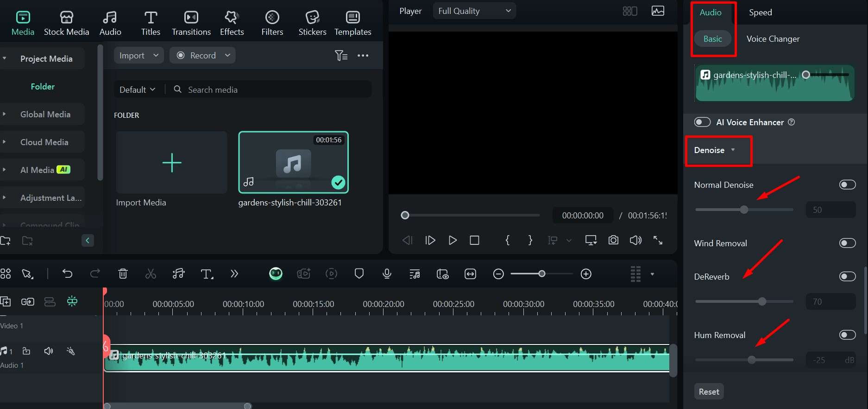Collapse the media sidebar with arrow button
The height and width of the screenshot is (409, 868).
point(88,240)
